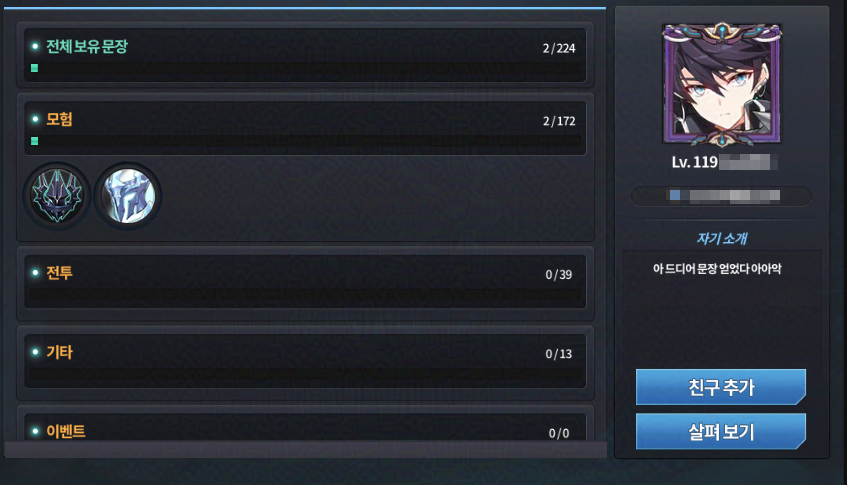The image size is (847, 485).
Task: Click the character portrait avatar
Action: click(x=722, y=85)
